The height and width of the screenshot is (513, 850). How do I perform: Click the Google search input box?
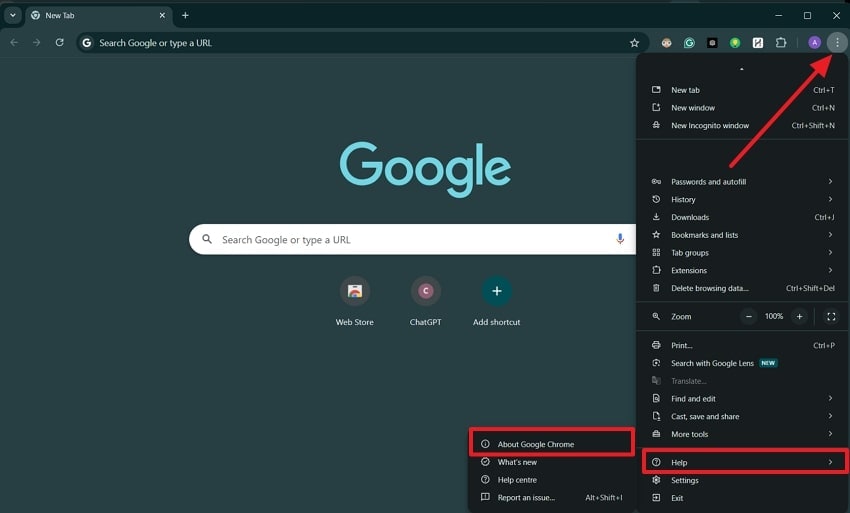[412, 239]
